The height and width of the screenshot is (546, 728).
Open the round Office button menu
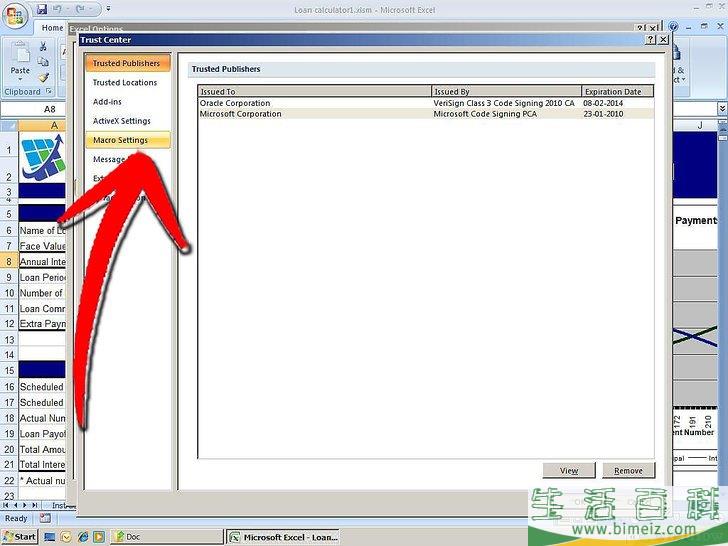point(16,16)
